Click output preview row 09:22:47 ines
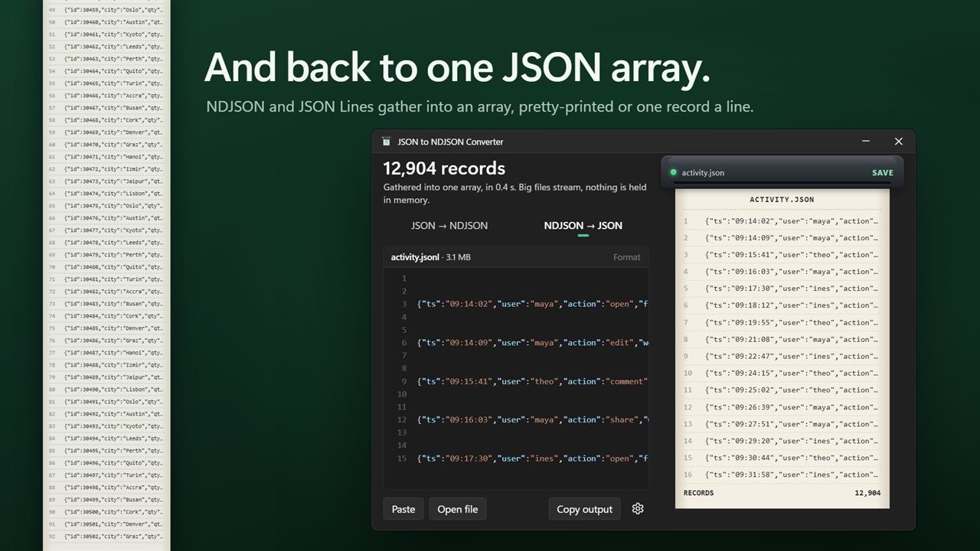 [782, 356]
